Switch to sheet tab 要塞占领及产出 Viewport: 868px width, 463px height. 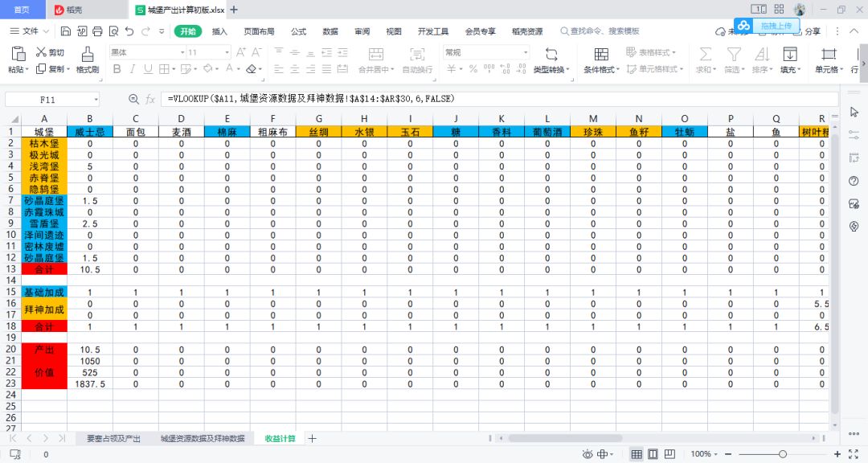click(113, 439)
